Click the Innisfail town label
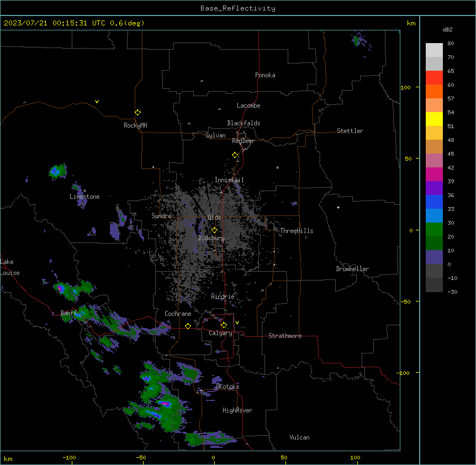 (x=229, y=180)
